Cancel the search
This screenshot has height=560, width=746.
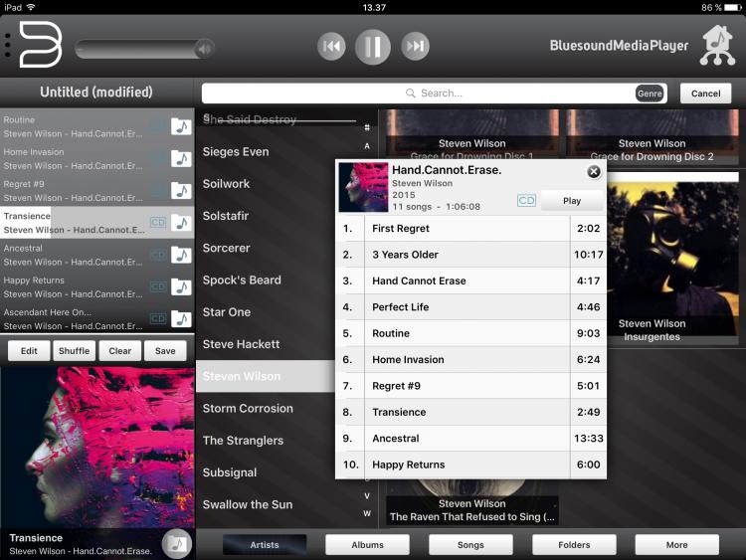click(705, 93)
